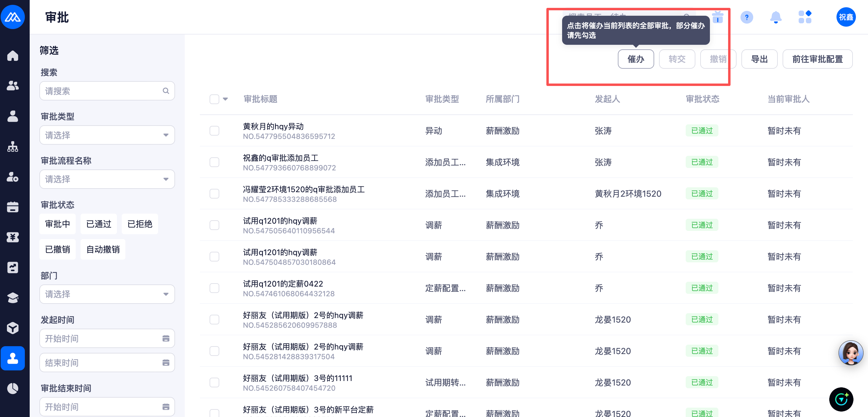Open the help question mark icon
Image resolution: width=868 pixels, height=417 pixels.
pyautogui.click(x=746, y=17)
